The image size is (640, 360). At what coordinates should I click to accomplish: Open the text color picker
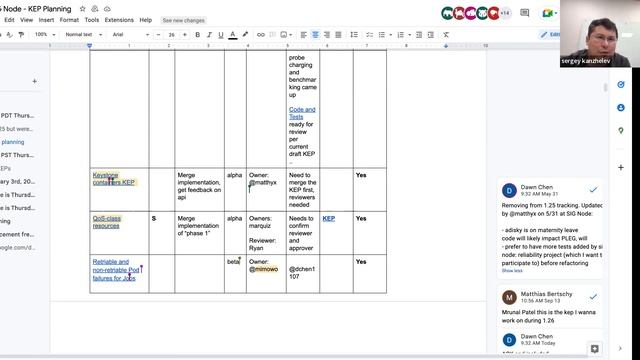point(233,35)
